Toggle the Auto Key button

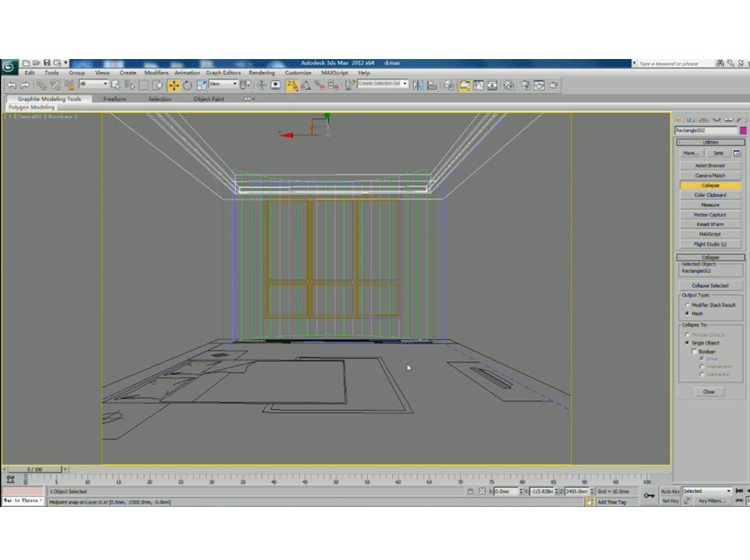670,491
